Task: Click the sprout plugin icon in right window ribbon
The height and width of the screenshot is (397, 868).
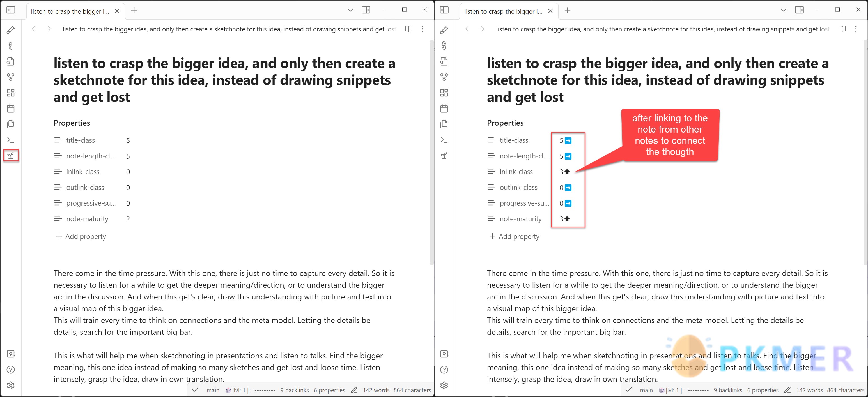Action: (x=444, y=156)
